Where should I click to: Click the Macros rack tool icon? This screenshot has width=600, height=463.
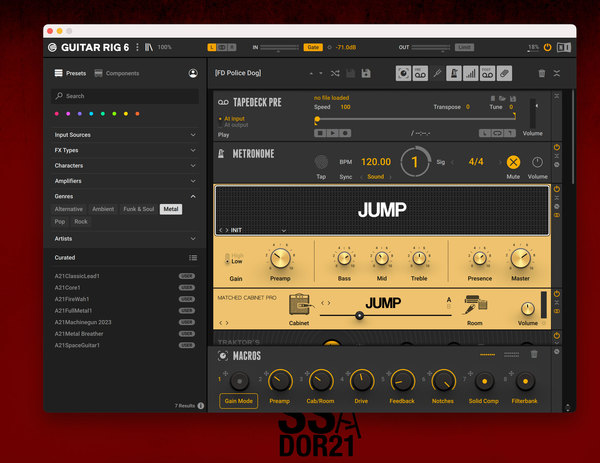point(403,73)
